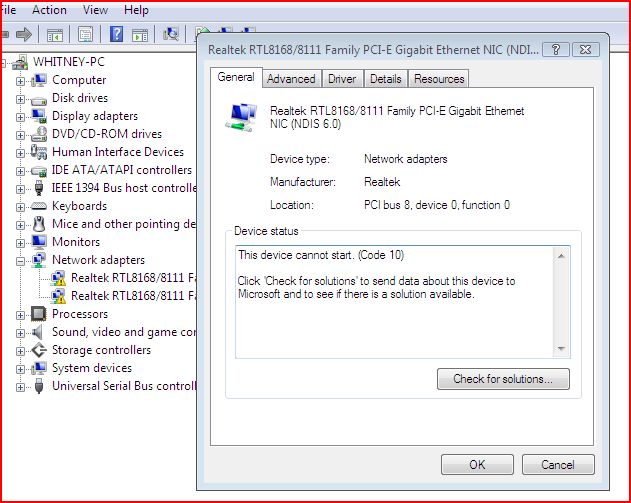Select the Display adapters tree label
Image resolution: width=631 pixels, height=503 pixels.
95,116
